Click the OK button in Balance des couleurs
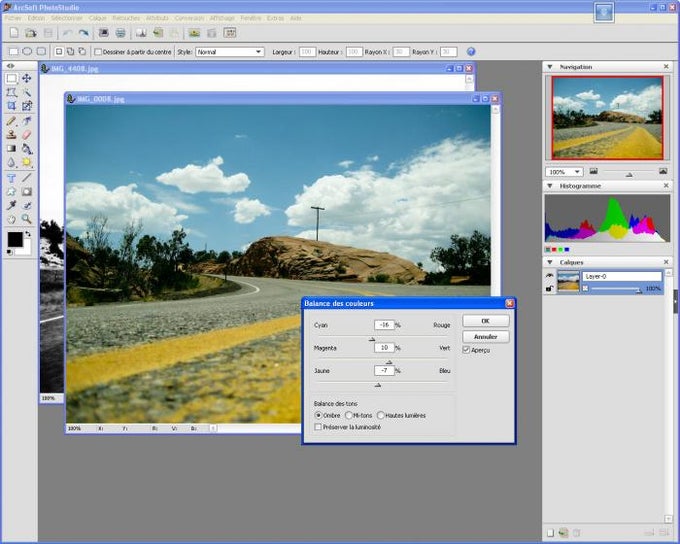The image size is (680, 544). [x=485, y=321]
